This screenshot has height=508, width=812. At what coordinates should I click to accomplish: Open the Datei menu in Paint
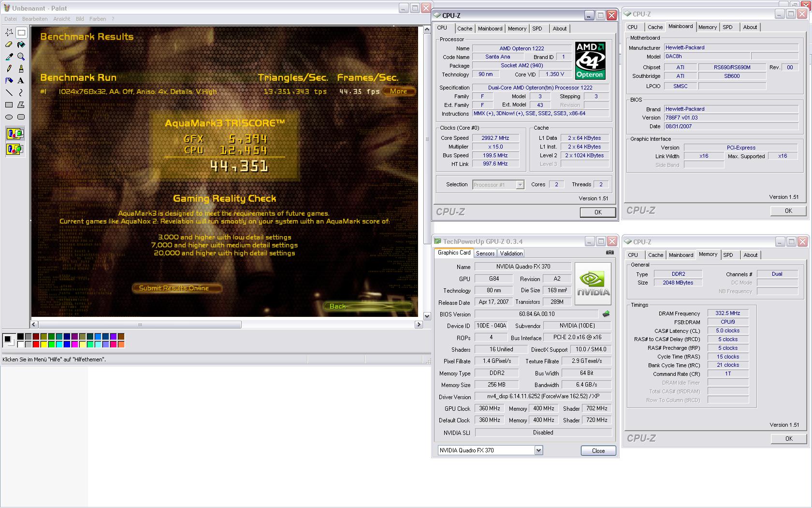pyautogui.click(x=11, y=19)
